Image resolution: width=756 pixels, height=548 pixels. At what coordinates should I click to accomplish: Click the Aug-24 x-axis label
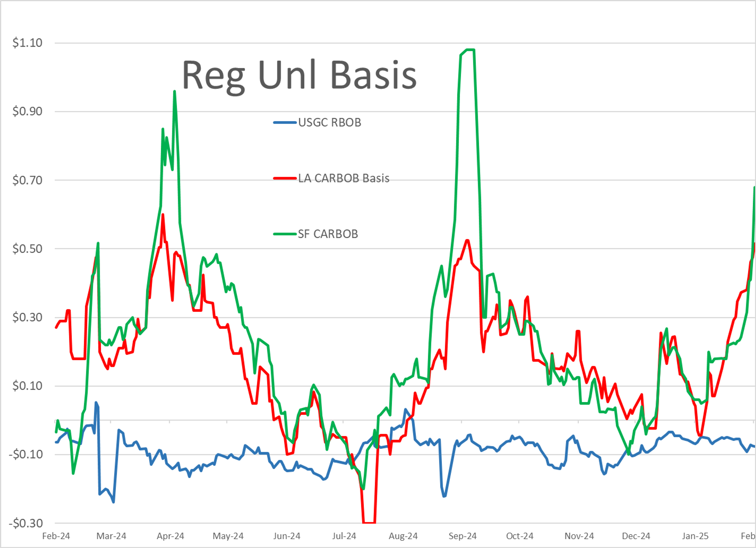(x=403, y=536)
